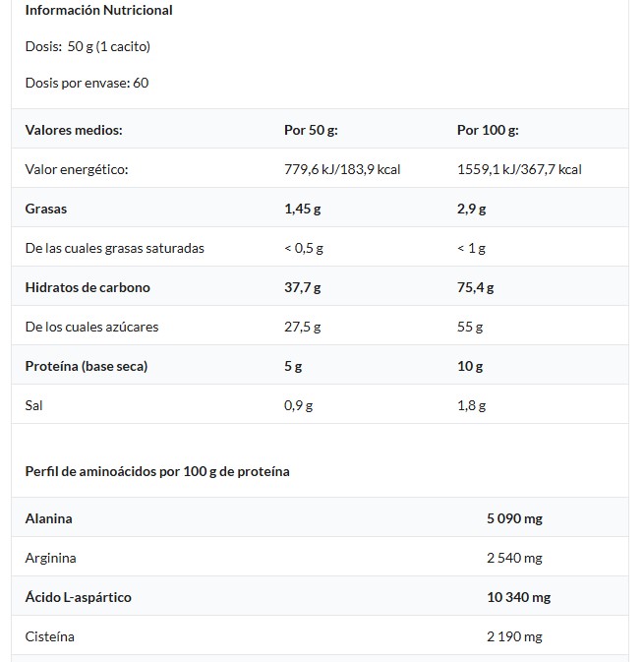
Task: Select the "Por 50 g:" column header
Action: pos(311,130)
